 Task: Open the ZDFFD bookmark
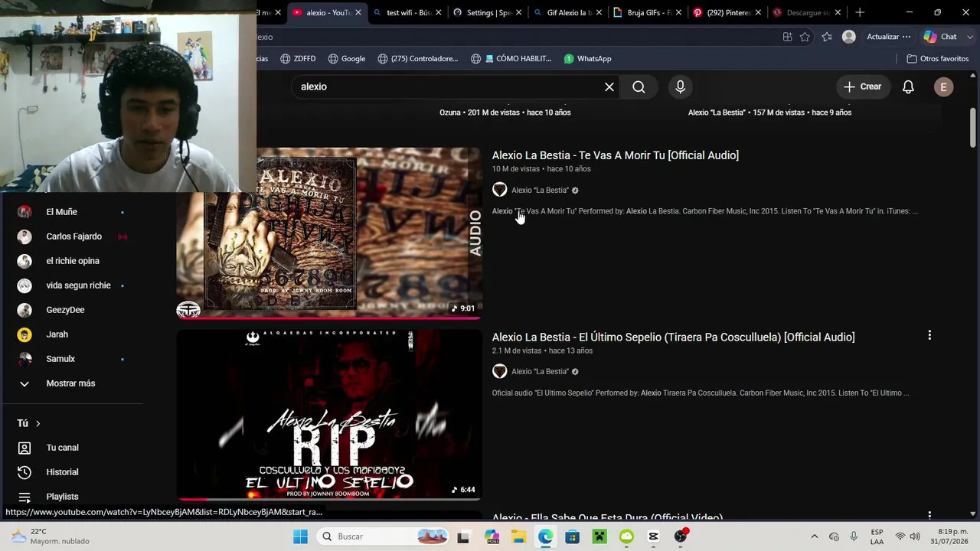pyautogui.click(x=298, y=59)
